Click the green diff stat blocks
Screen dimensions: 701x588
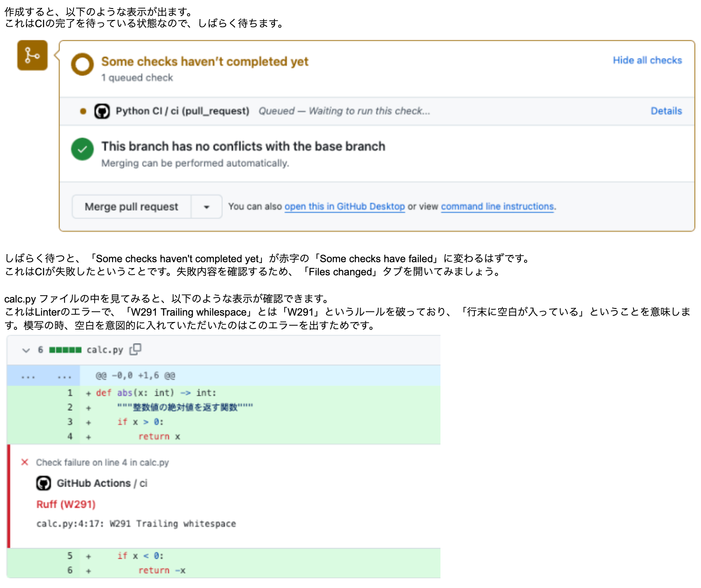click(65, 350)
